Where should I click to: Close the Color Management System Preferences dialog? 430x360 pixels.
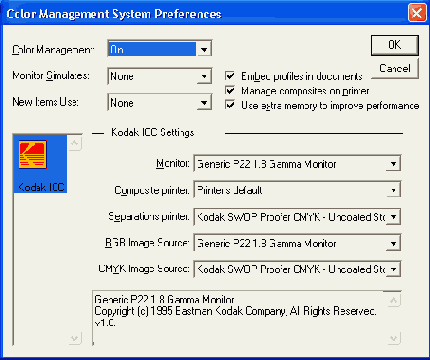pos(417,13)
